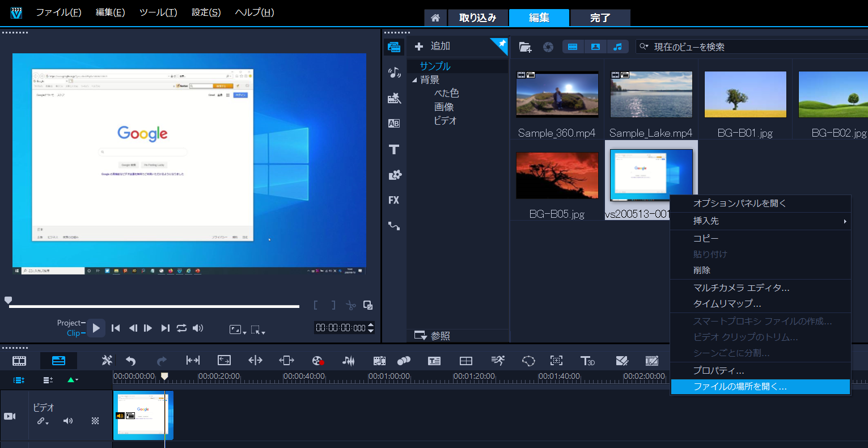868x448 pixels.
Task: Collapse the 背景 tree folder
Action: tap(414, 80)
